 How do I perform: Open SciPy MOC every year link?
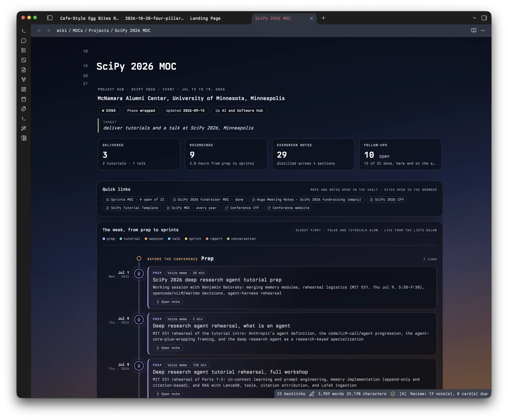click(192, 208)
